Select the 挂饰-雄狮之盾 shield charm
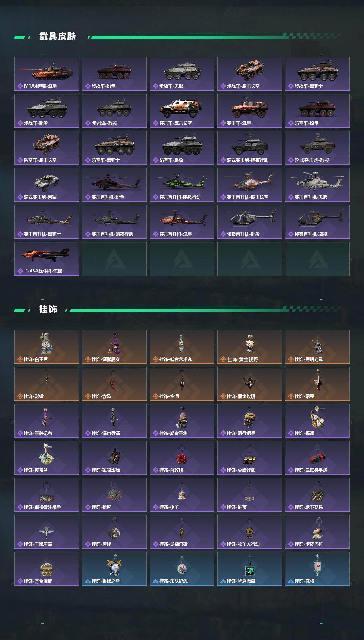 pos(114,569)
